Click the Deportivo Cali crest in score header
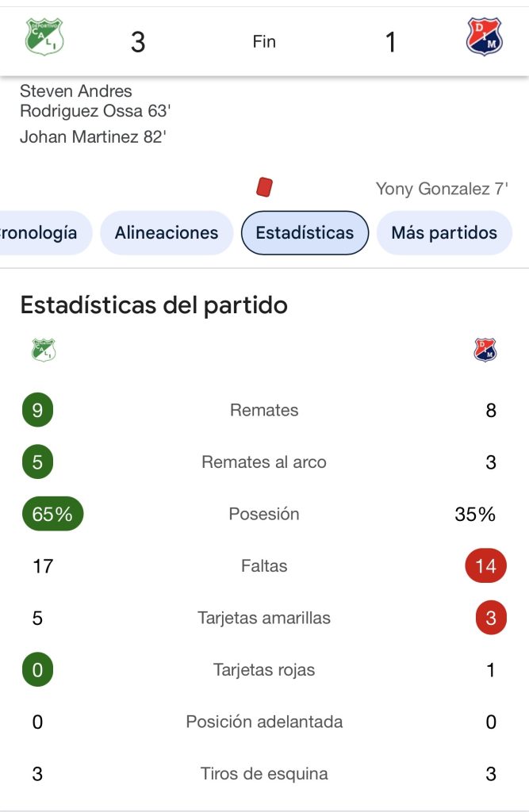Image resolution: width=529 pixels, height=812 pixels. point(44,37)
